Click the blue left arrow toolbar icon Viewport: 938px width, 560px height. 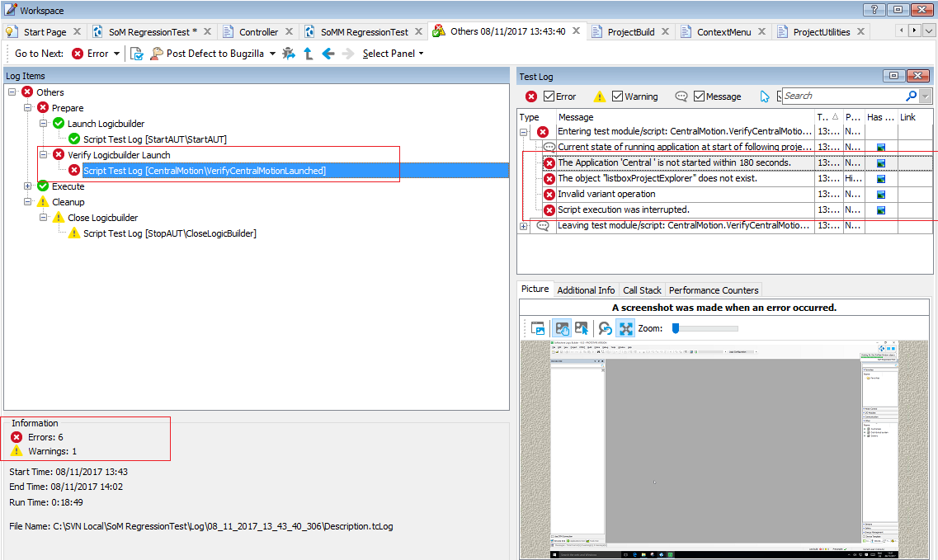[328, 54]
